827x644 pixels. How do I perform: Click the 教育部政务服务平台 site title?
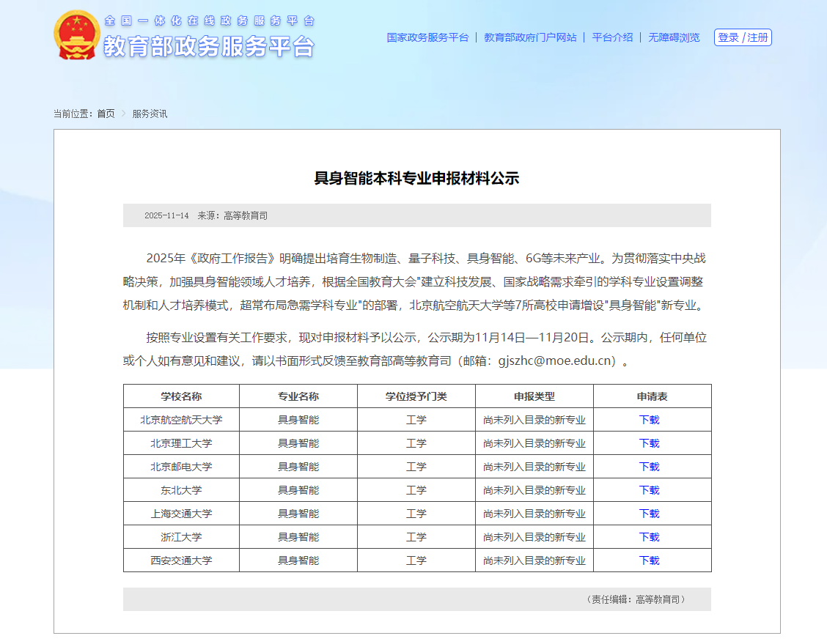(208, 46)
